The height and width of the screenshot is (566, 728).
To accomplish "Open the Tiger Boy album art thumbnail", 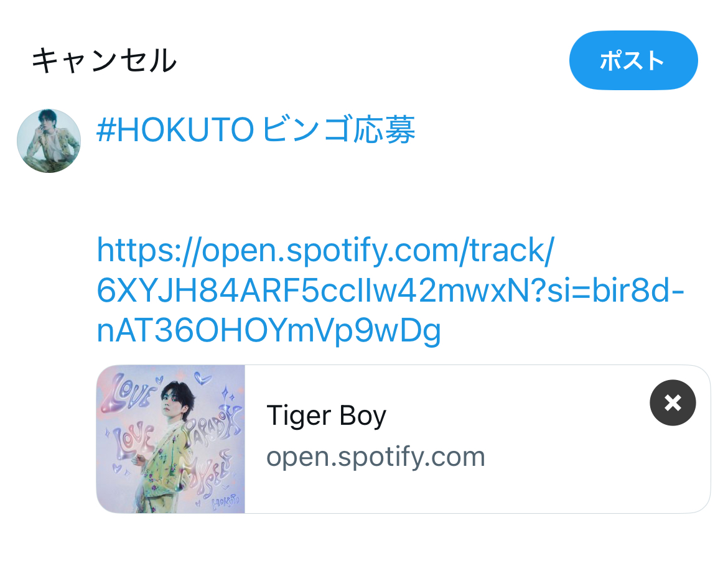I will pos(171,439).
